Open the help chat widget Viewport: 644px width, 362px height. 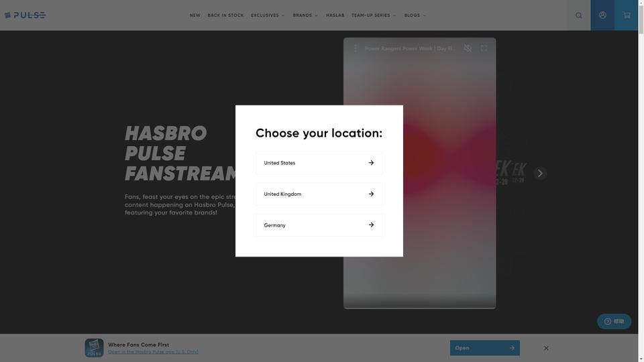[x=614, y=321]
